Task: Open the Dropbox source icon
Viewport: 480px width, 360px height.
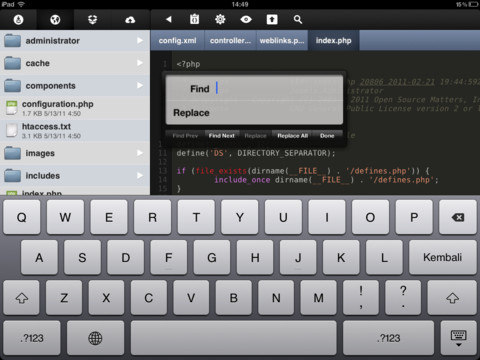Action: pyautogui.click(x=92, y=20)
